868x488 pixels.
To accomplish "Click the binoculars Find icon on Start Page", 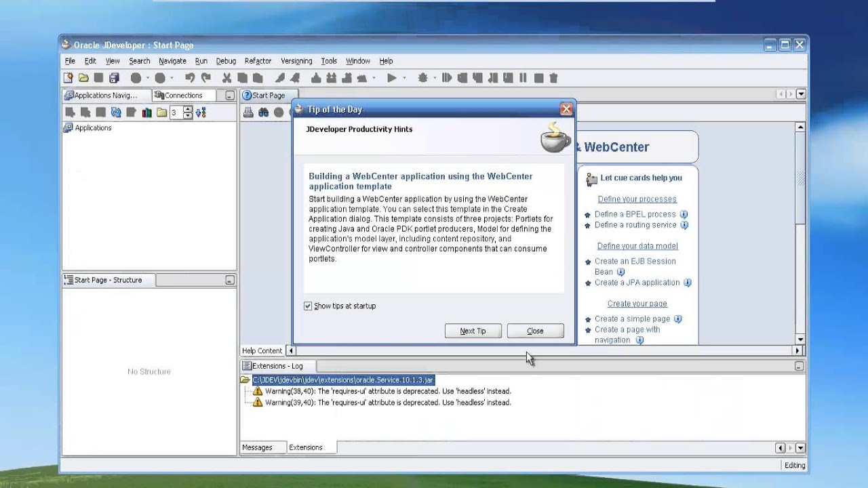I will pos(263,113).
